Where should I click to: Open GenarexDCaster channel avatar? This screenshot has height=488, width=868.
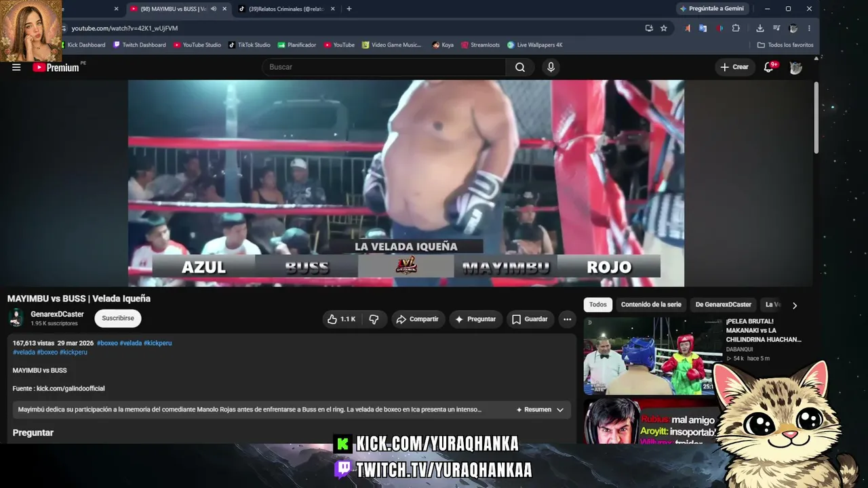(16, 318)
